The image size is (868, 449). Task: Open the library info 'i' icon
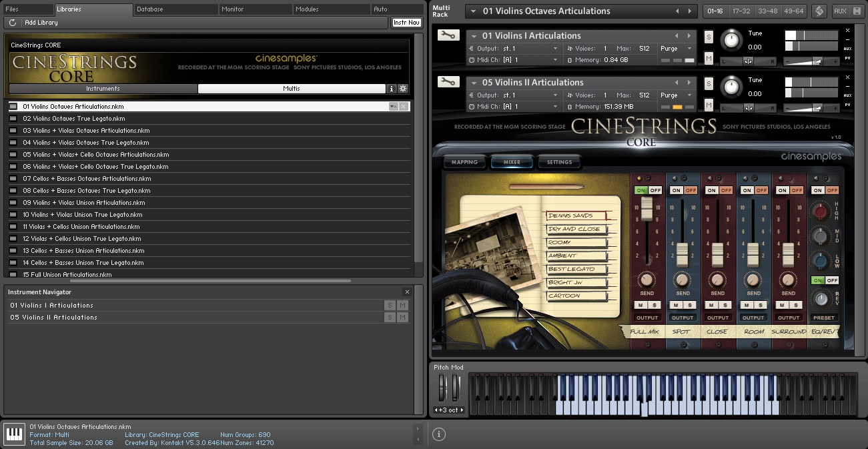tap(392, 89)
